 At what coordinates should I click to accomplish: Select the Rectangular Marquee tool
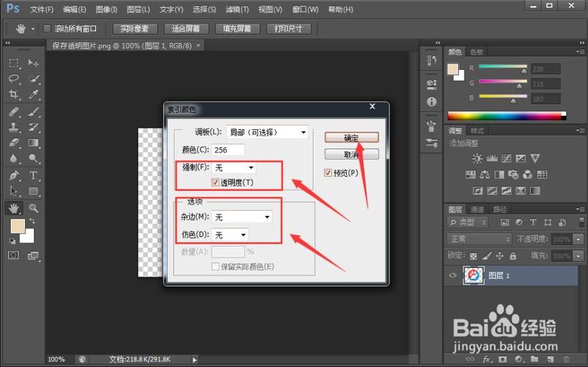14,62
